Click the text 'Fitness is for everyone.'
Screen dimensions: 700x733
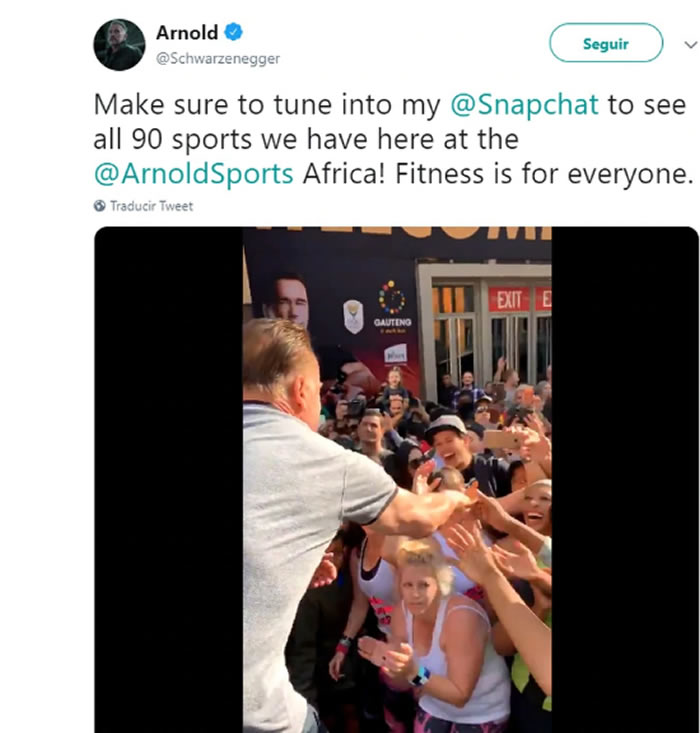click(x=544, y=174)
